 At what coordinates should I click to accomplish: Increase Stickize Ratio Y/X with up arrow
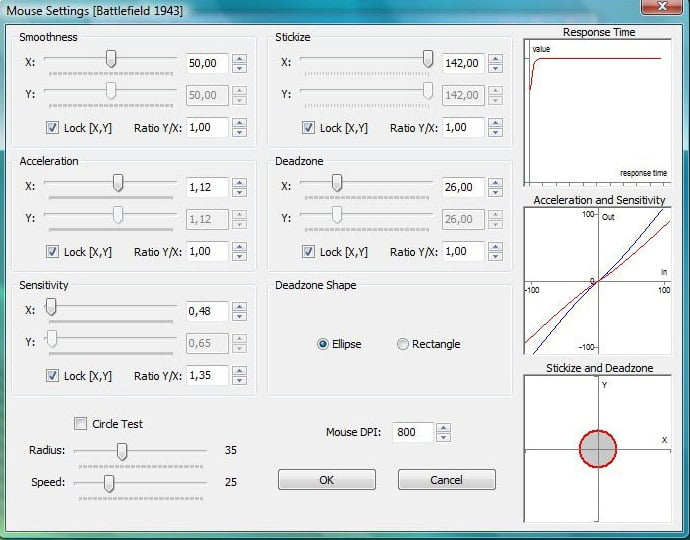pos(495,124)
